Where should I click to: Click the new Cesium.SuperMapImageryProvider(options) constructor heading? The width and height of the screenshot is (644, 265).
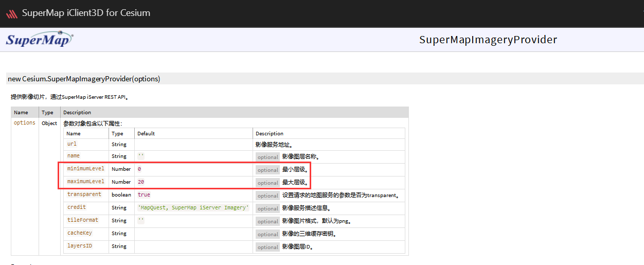pos(84,79)
